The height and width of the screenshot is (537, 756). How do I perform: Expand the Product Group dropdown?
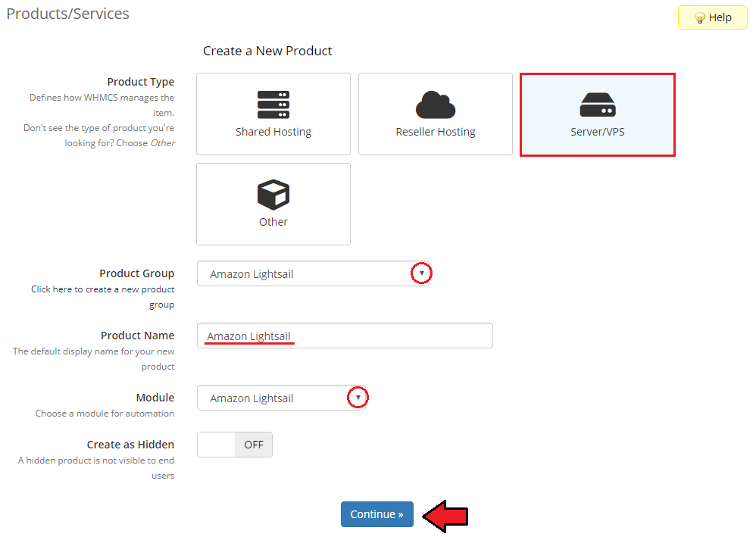[x=313, y=274]
